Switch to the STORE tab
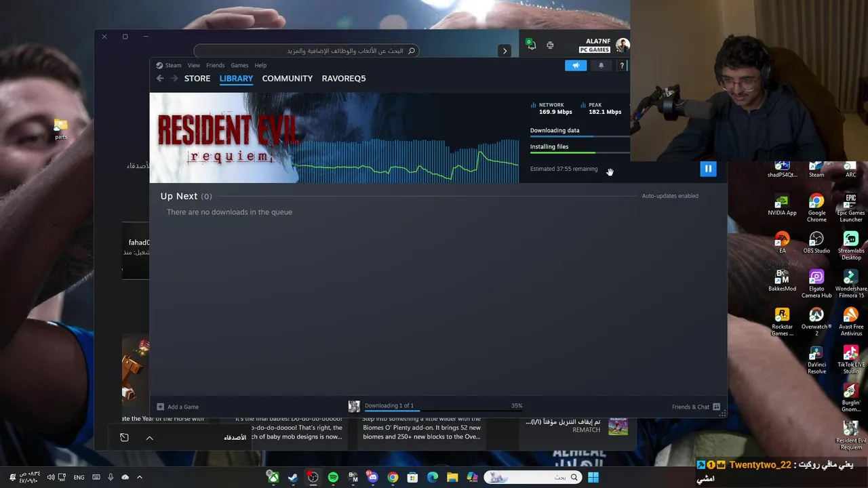Screen dimensions: 868x488 (197, 79)
